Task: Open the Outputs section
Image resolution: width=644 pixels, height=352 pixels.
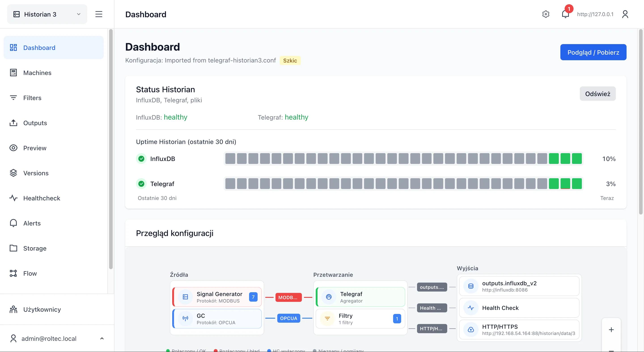Action: tap(53, 123)
